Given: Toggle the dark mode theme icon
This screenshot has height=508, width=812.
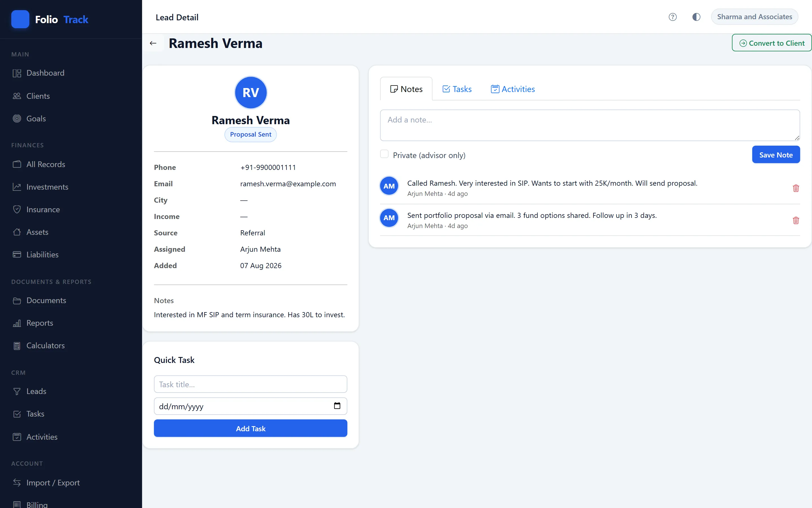Looking at the screenshot, I should 696,17.
